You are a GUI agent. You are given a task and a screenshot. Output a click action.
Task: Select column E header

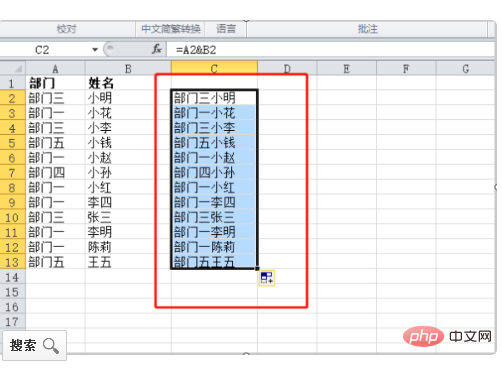coord(347,69)
